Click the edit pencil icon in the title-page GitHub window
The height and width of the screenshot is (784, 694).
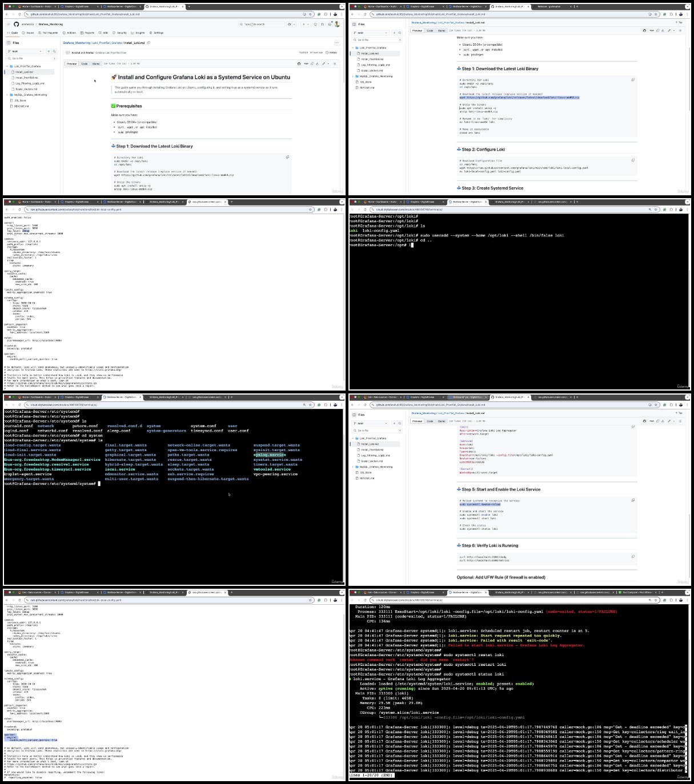click(323, 63)
